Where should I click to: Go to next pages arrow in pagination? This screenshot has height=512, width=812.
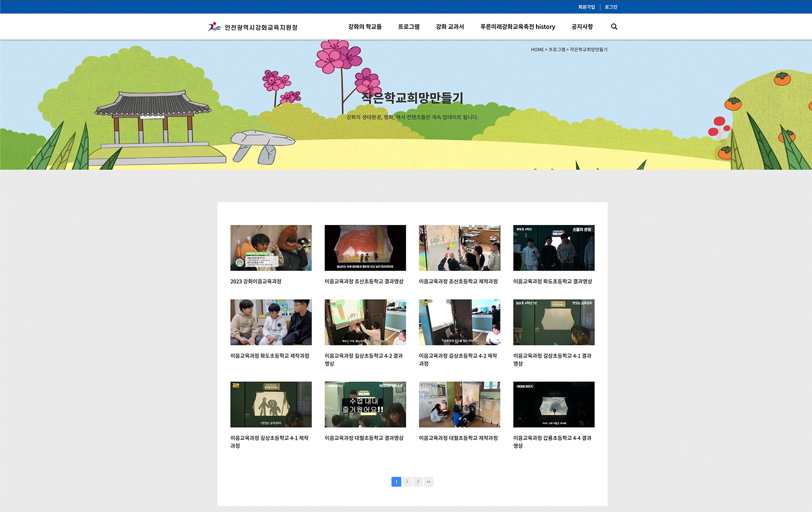429,482
